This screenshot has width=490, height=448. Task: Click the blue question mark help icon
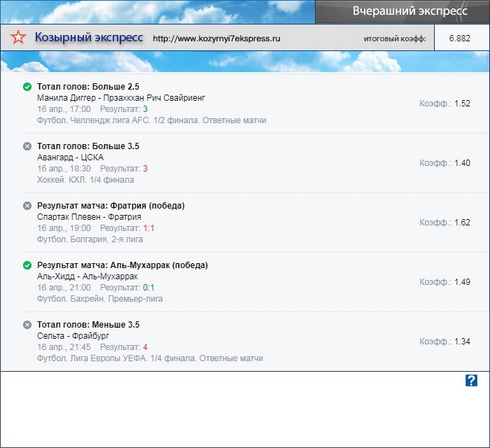point(471,380)
